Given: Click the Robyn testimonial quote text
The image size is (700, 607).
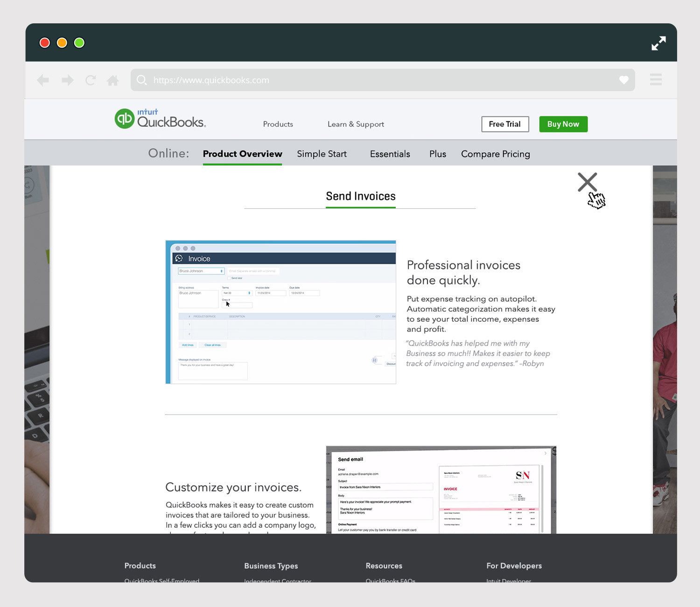Looking at the screenshot, I should coord(478,353).
